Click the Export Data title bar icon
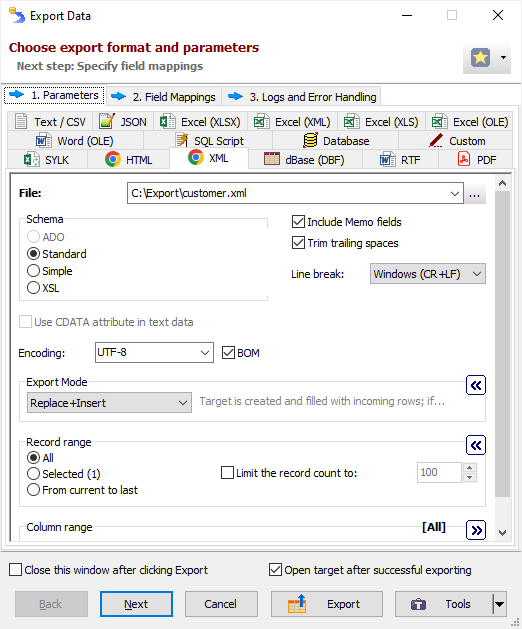522x629 pixels. [17, 16]
